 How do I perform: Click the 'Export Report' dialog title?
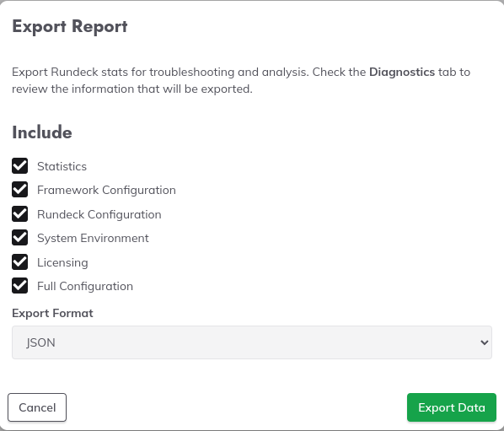(70, 27)
